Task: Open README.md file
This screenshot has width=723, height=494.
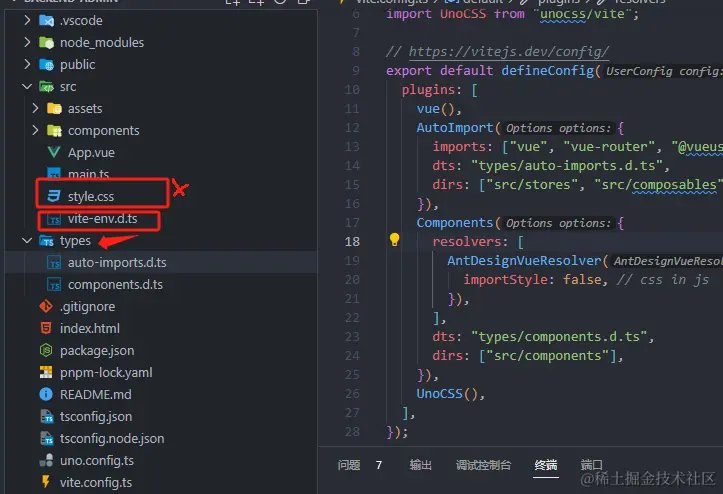Action: pyautogui.click(x=95, y=394)
